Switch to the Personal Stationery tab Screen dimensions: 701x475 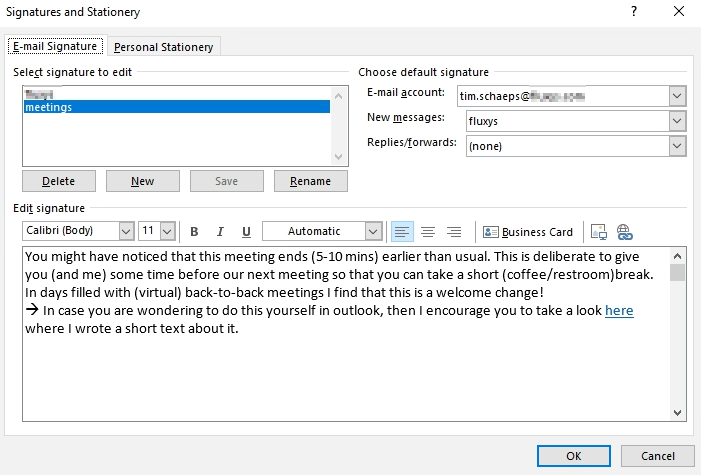click(164, 47)
